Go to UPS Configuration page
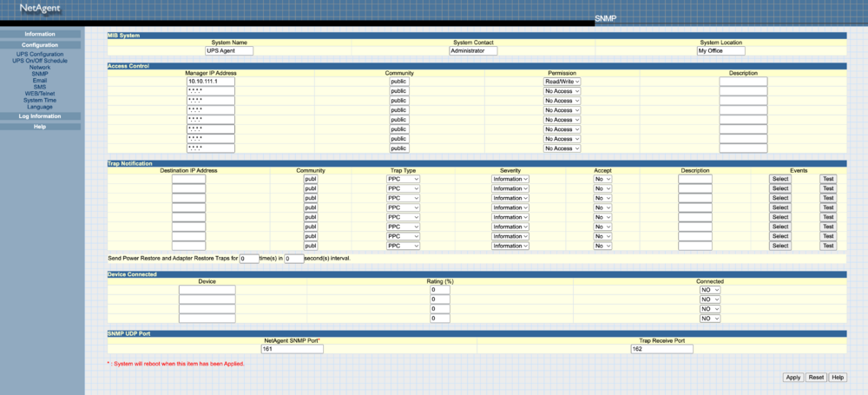This screenshot has height=395, width=868. [40, 55]
